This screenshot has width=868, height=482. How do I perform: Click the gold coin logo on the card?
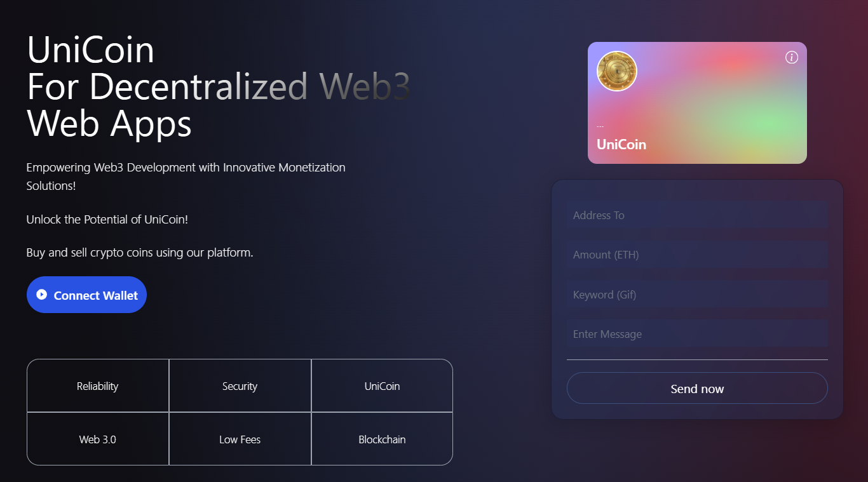[616, 71]
